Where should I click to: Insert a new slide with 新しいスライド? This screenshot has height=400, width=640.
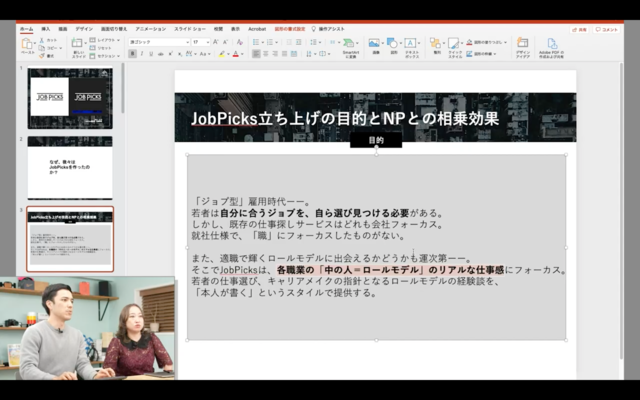(78, 46)
